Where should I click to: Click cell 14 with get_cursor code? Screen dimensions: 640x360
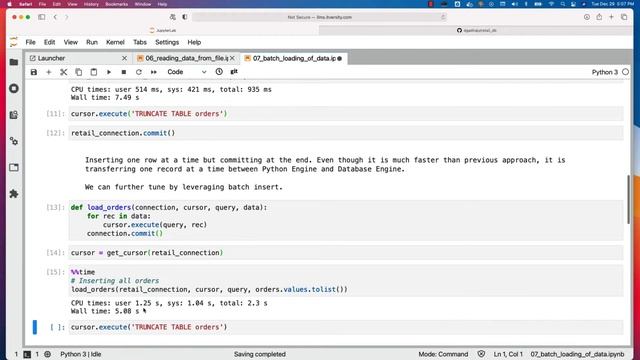(346, 253)
